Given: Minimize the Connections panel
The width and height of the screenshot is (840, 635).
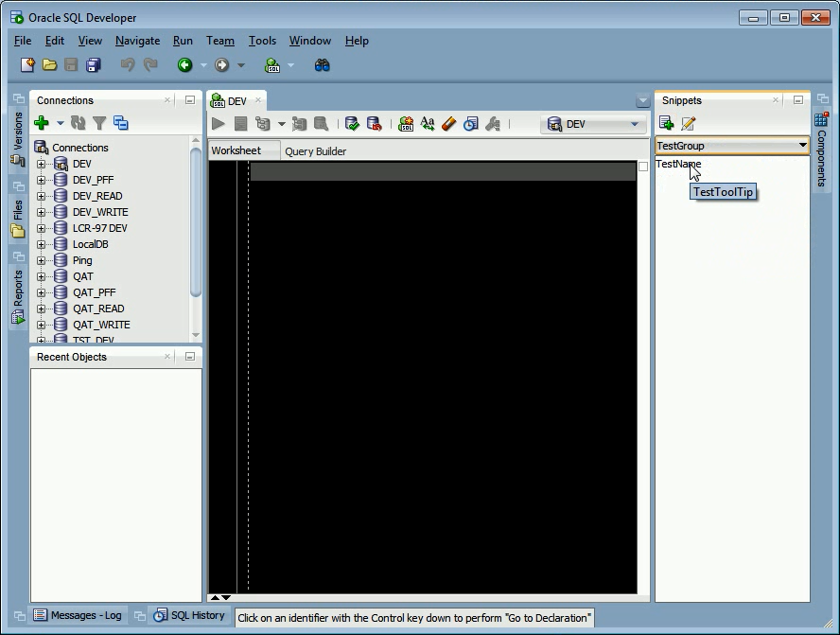Looking at the screenshot, I should pyautogui.click(x=189, y=100).
